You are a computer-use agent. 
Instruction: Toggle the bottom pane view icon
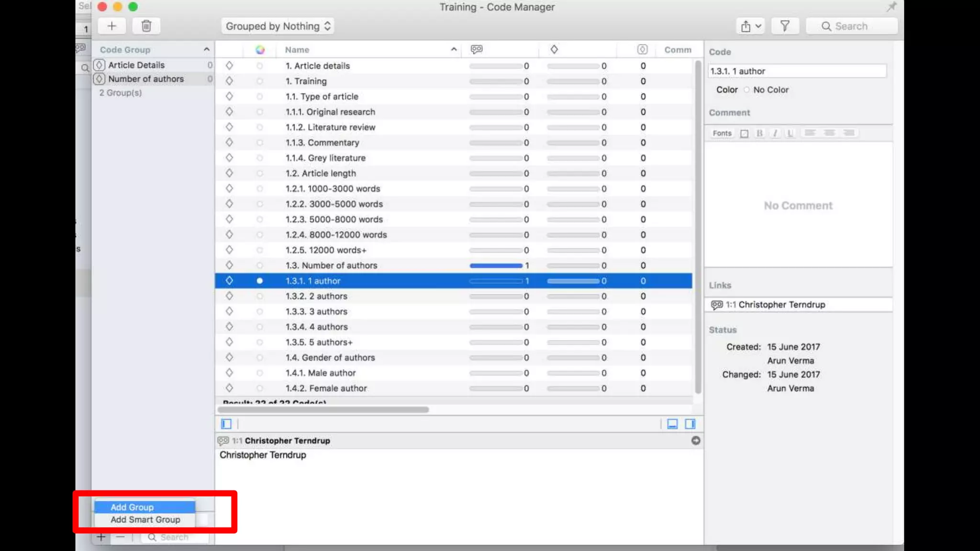[x=672, y=424]
